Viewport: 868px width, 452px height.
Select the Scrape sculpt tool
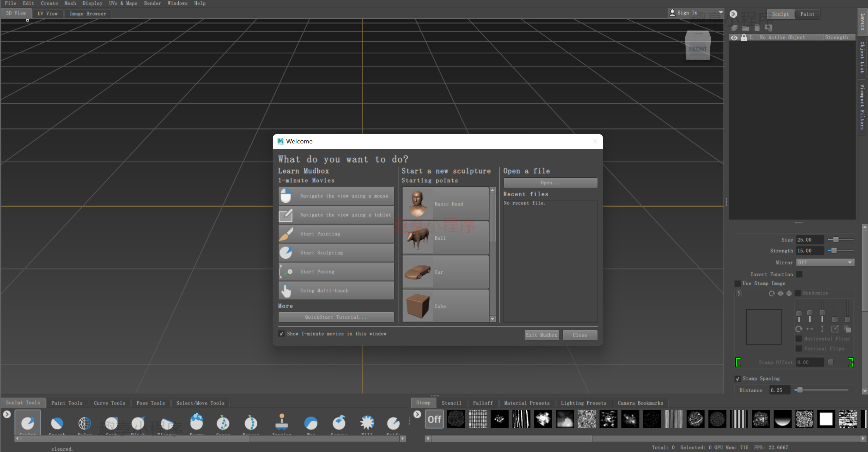pos(339,423)
